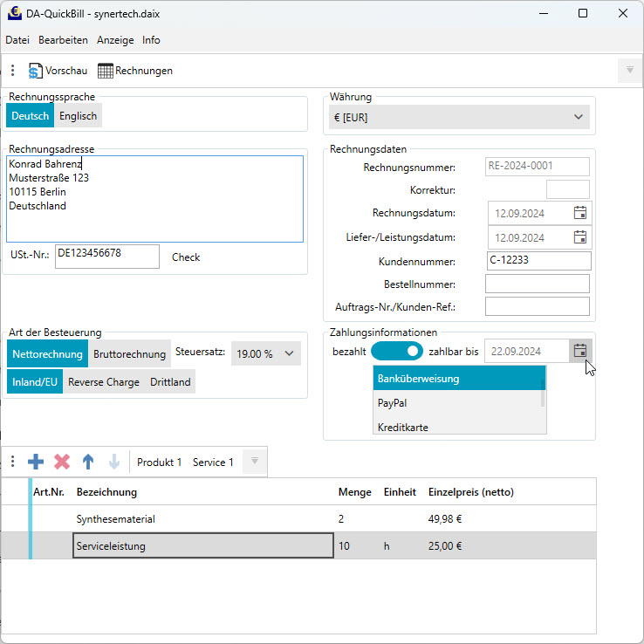Move selected item down with arrow

(x=113, y=462)
